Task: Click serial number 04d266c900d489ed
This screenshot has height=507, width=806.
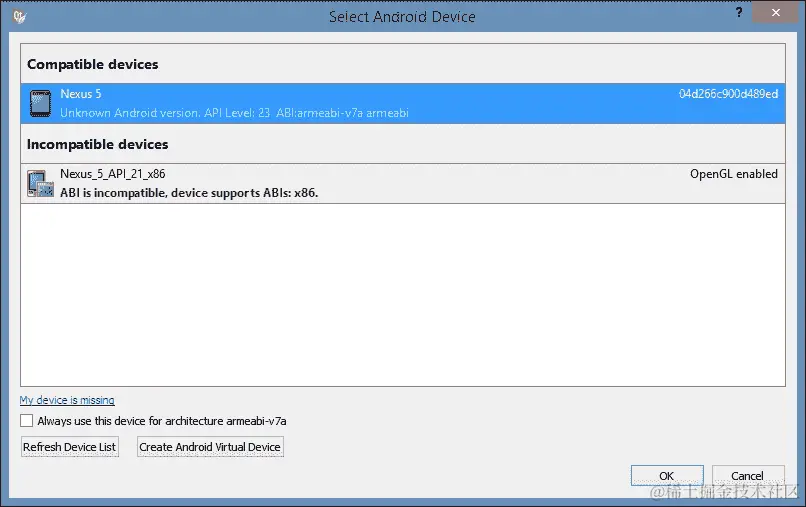Action: coord(728,94)
